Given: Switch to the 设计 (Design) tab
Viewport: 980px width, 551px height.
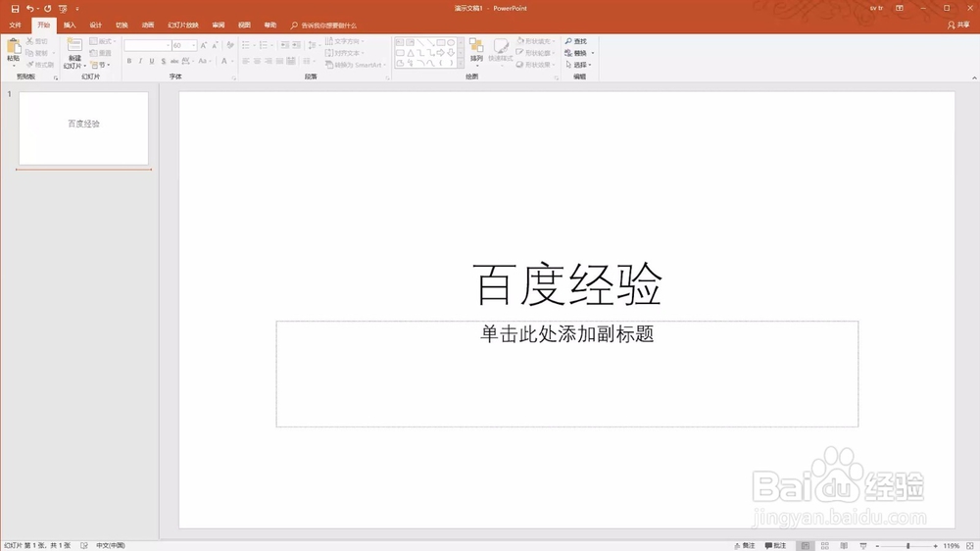Looking at the screenshot, I should tap(96, 25).
